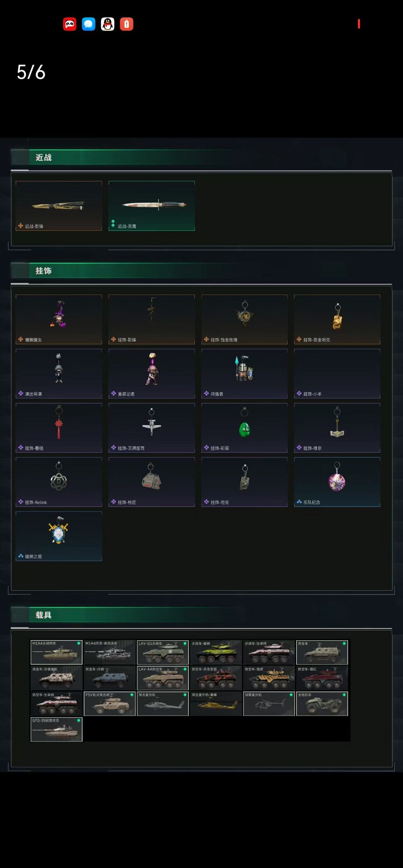
Task: Select the 乐队纪念 round badge charm
Action: coord(337,482)
